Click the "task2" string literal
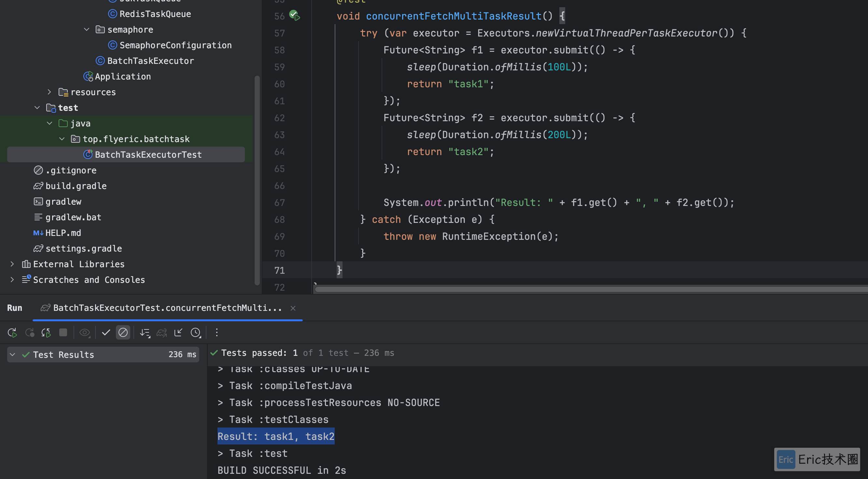868x479 pixels. click(469, 152)
